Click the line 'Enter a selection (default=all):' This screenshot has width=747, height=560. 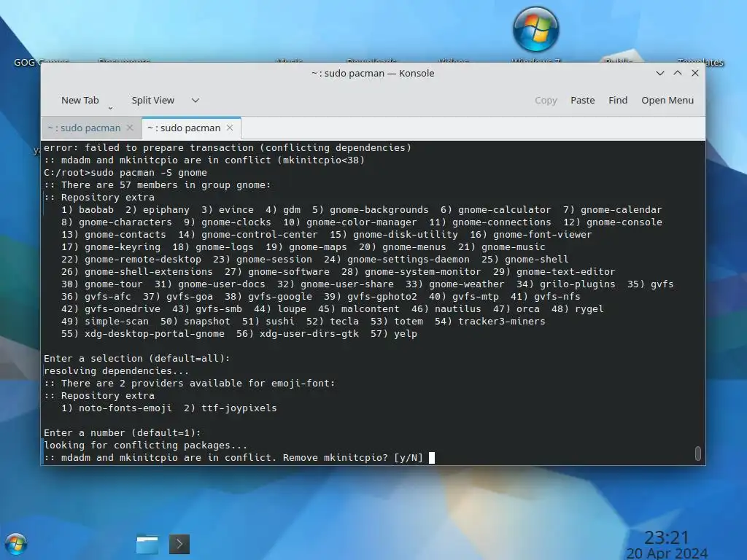(x=136, y=358)
